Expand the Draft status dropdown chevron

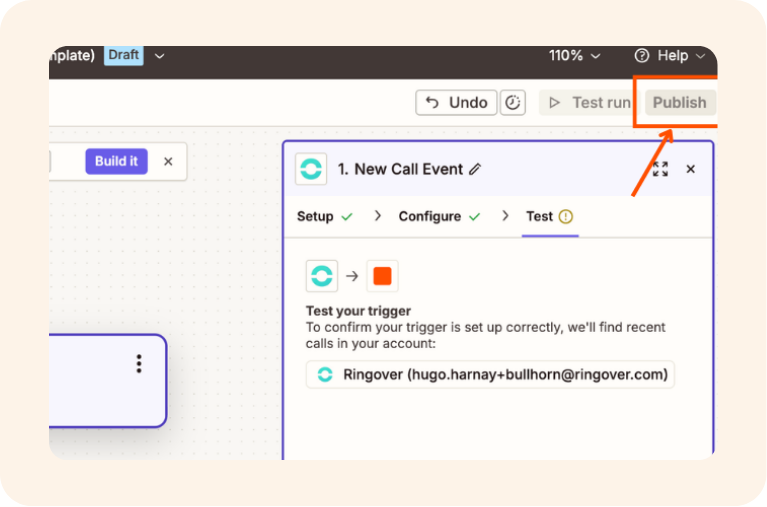[159, 56]
